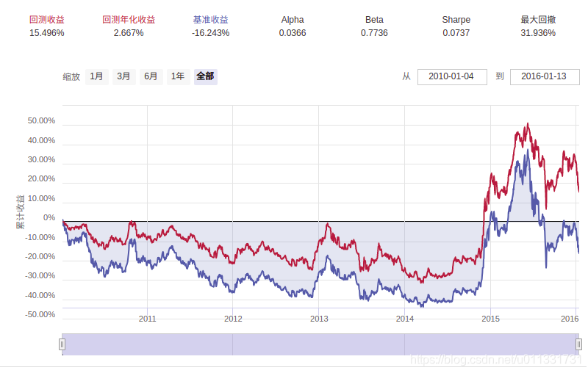The image size is (588, 373).
Task: Select the 1月 zoom range button
Action: click(x=97, y=77)
